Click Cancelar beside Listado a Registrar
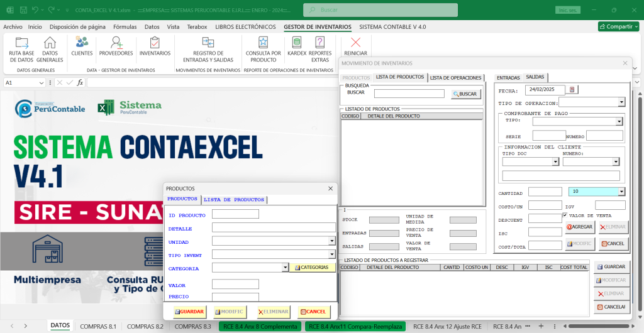 [x=611, y=307]
